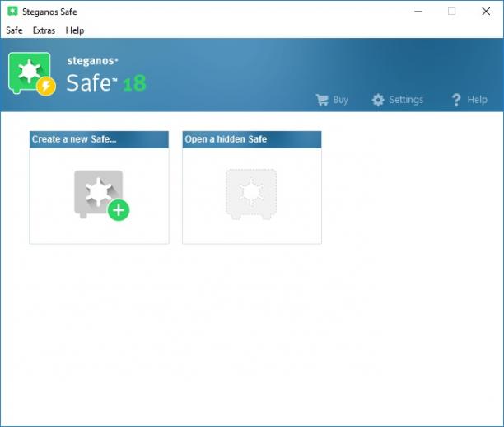Click the shopping cart Buy icon
Screen dimensions: 504x427
(322, 100)
